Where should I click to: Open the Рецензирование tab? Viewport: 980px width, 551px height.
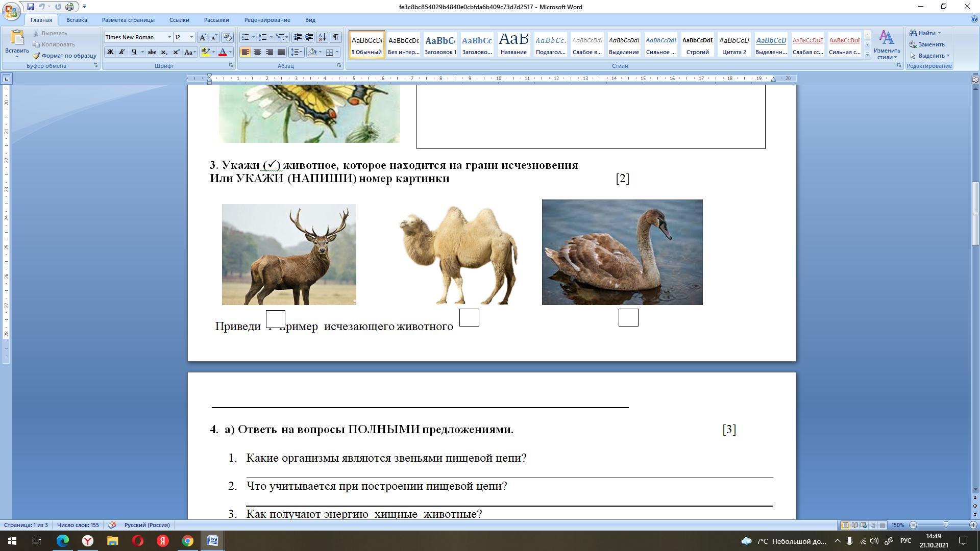[x=267, y=20]
